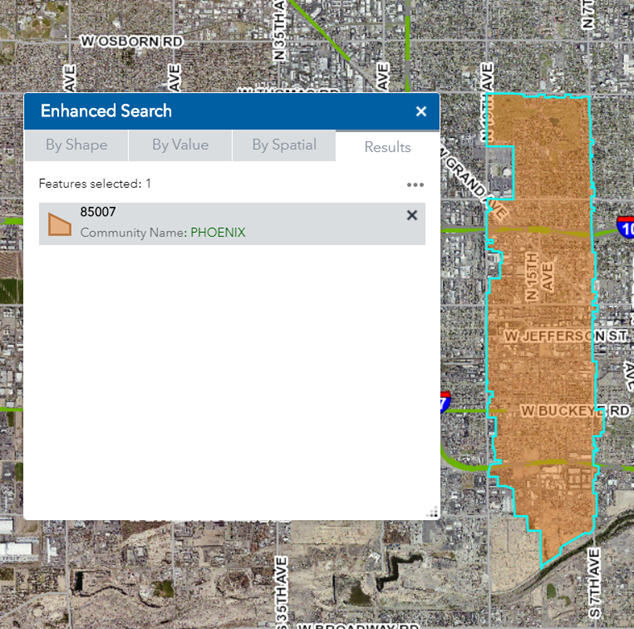Click the Interstate 10 shield on map
This screenshot has width=634, height=629.
(x=625, y=225)
